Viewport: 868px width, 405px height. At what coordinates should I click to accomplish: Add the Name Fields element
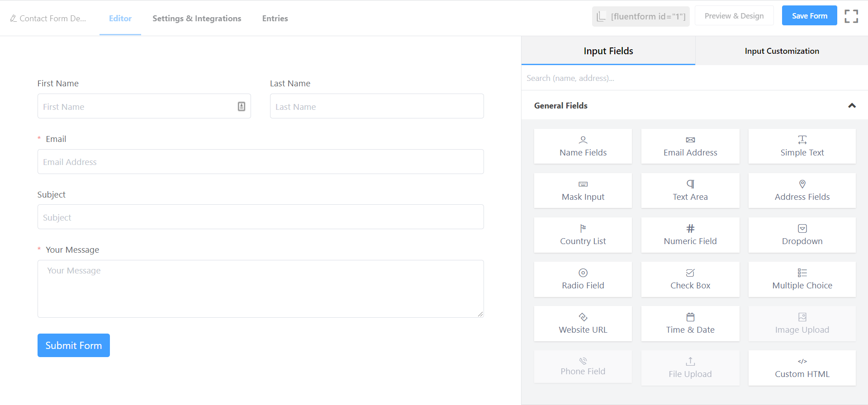coord(583,146)
